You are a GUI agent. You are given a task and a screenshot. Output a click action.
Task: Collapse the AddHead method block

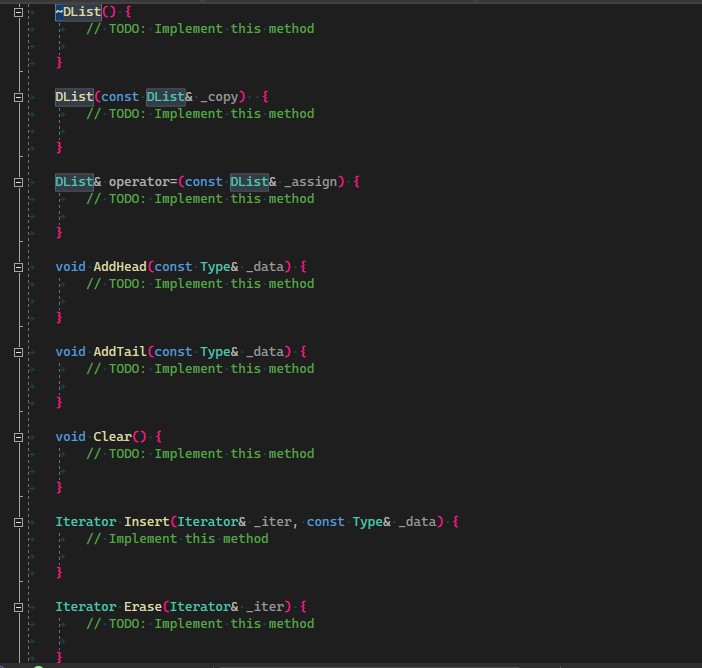click(18, 267)
